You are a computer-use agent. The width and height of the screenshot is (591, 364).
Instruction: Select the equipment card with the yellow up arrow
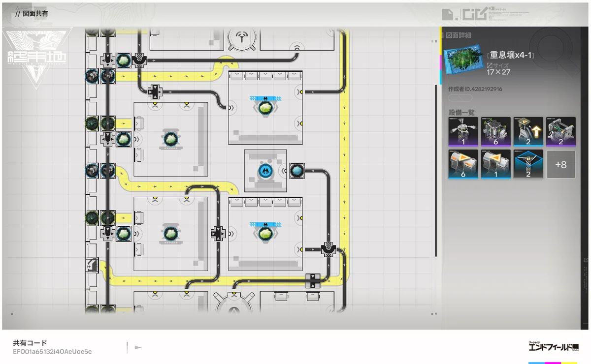[x=528, y=132]
